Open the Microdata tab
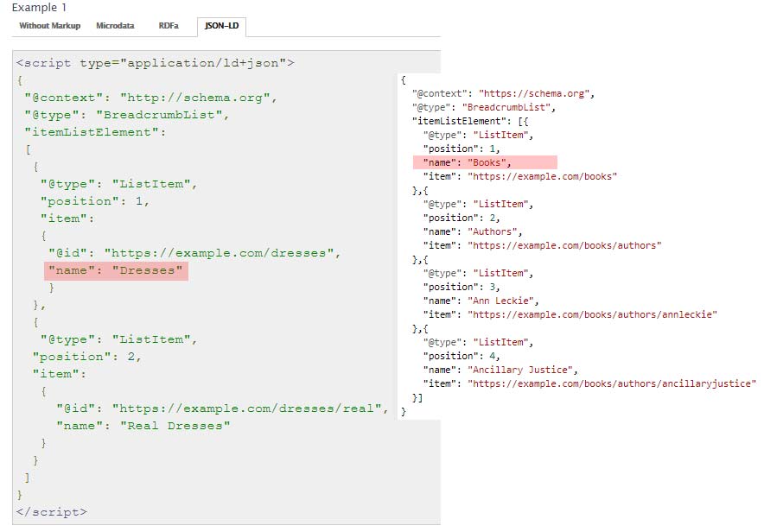Viewport: 764px width, 532px height. 115,26
